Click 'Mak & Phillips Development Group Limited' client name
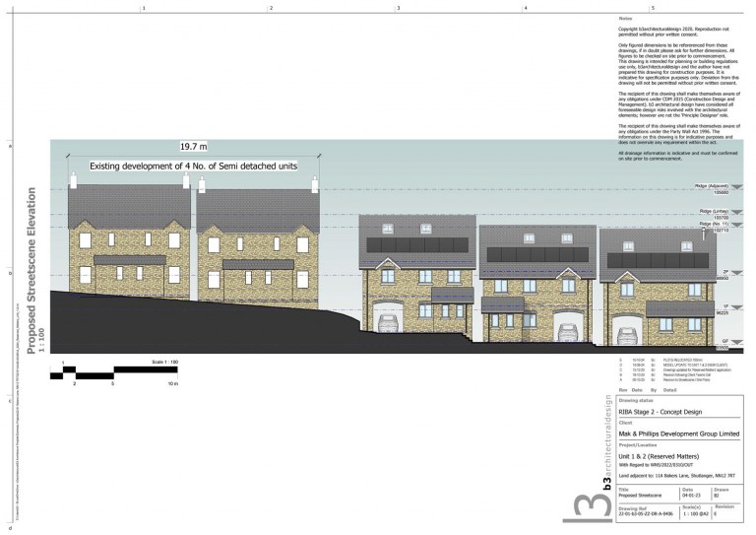The image size is (756, 535). [x=679, y=434]
